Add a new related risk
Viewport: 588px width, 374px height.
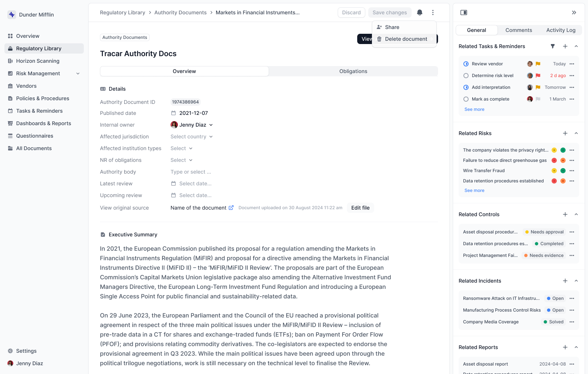(x=565, y=133)
